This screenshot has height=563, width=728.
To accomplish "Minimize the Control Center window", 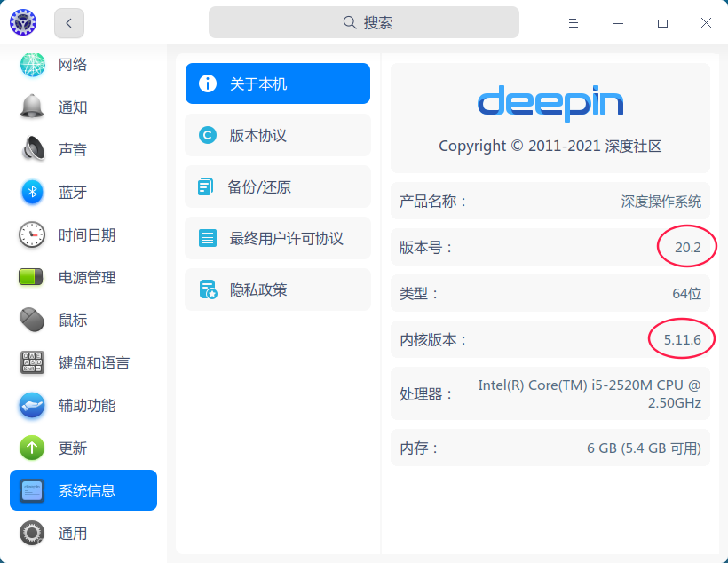I will (x=618, y=23).
